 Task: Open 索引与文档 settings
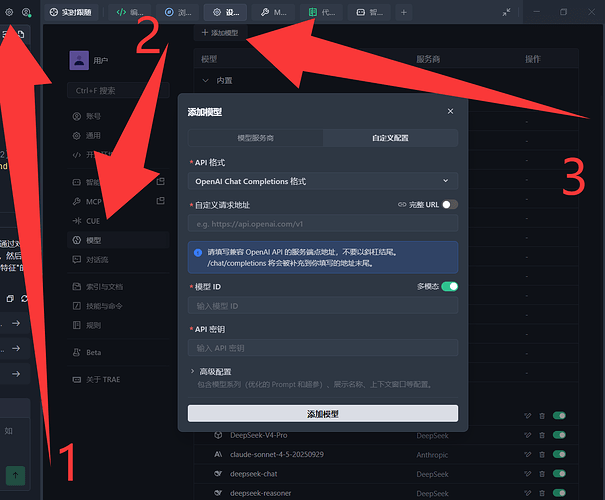(118, 287)
